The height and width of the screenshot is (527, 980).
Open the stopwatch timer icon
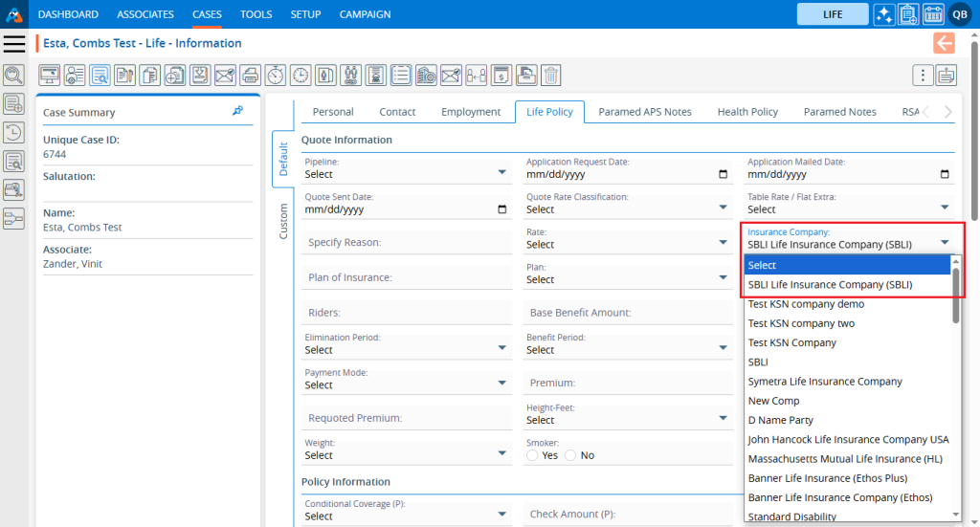click(x=275, y=75)
